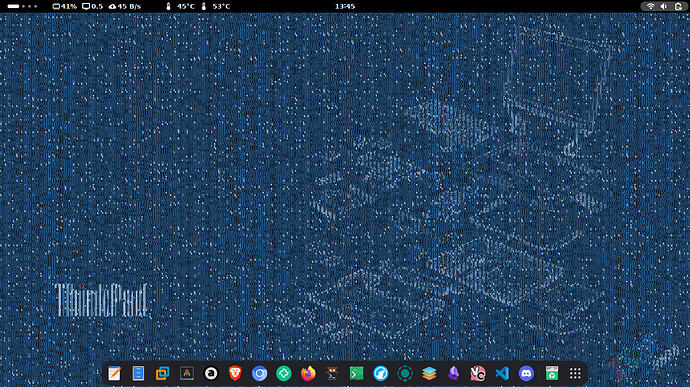
Task: Open the text editor notepad in the dock
Action: (114, 373)
